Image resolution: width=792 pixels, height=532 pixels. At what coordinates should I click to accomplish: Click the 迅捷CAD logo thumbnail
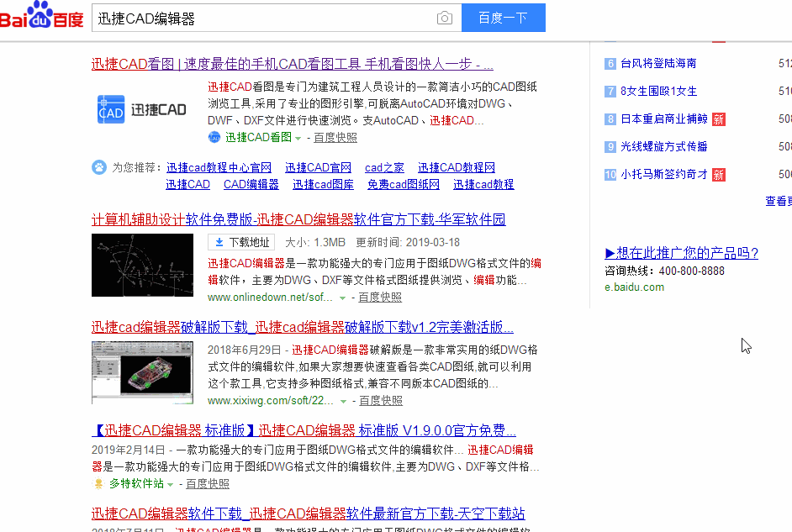coord(142,110)
